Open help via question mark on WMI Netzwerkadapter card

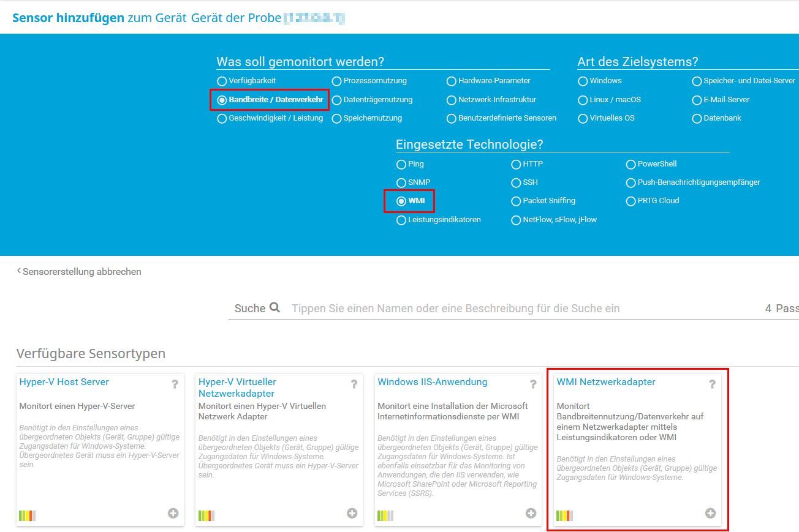(712, 384)
